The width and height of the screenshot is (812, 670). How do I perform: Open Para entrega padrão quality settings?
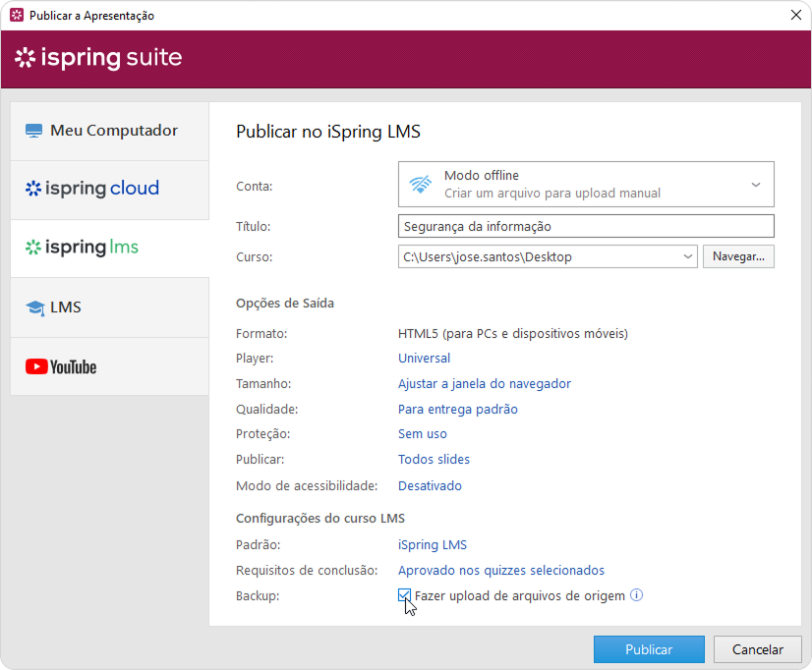pyautogui.click(x=457, y=410)
